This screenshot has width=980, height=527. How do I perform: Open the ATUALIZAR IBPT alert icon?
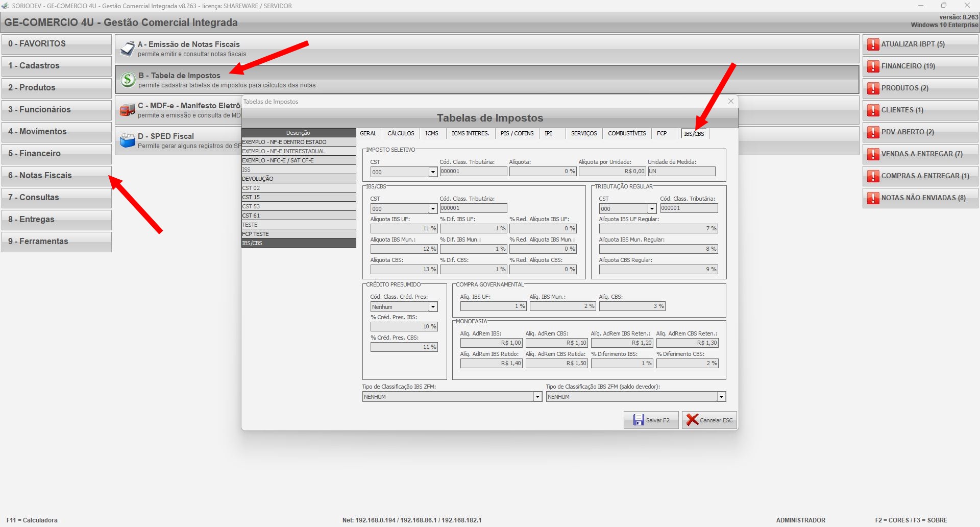coord(873,44)
